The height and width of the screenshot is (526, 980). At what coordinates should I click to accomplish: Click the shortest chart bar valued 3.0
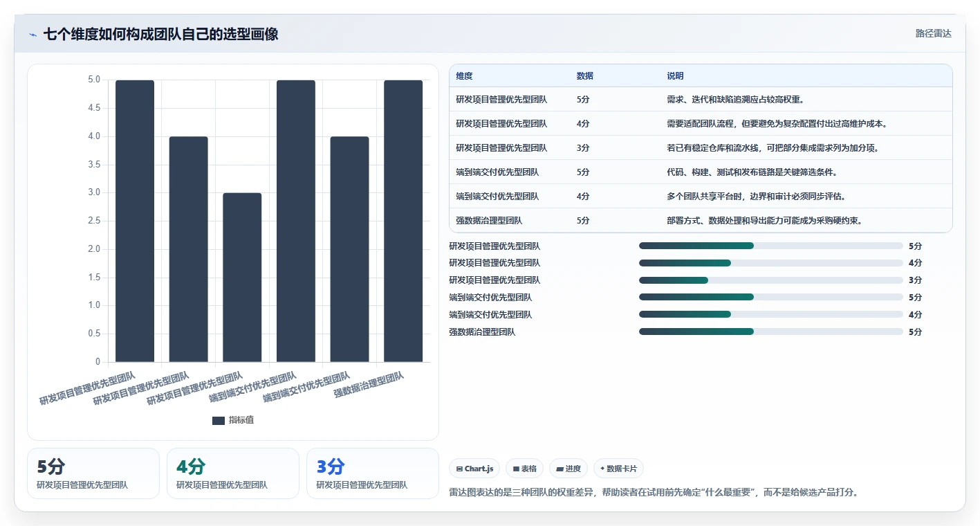[x=242, y=278]
